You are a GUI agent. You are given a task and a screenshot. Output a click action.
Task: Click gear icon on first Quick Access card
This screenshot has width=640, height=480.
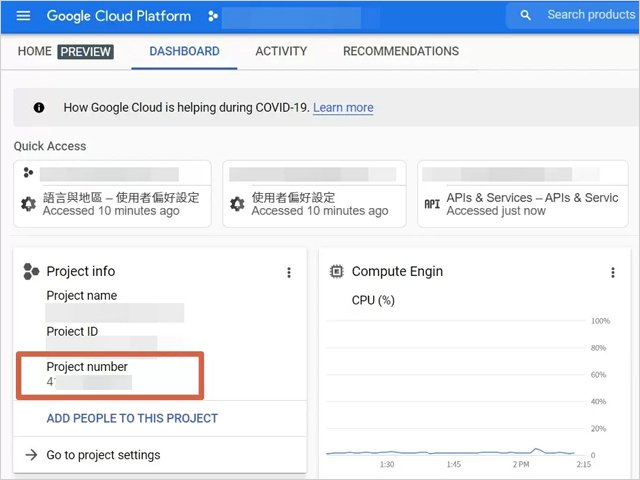[x=28, y=204]
